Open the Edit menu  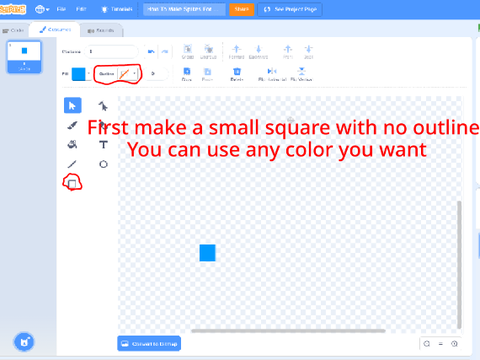pyautogui.click(x=81, y=9)
